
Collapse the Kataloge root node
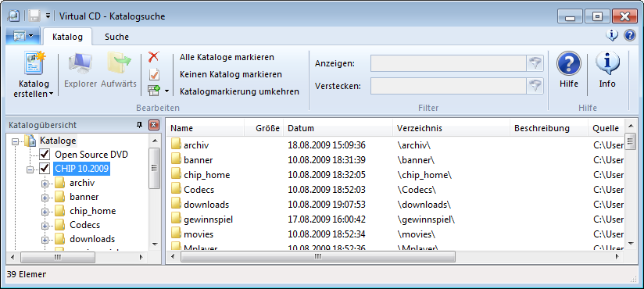pyautogui.click(x=16, y=141)
